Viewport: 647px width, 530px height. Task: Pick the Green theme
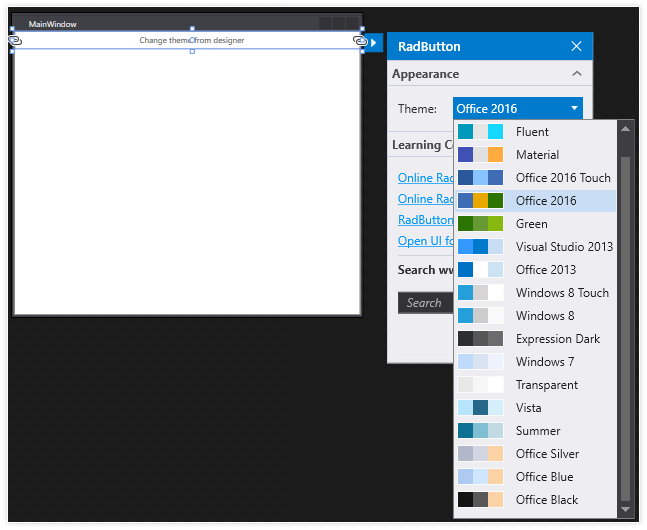tap(536, 224)
